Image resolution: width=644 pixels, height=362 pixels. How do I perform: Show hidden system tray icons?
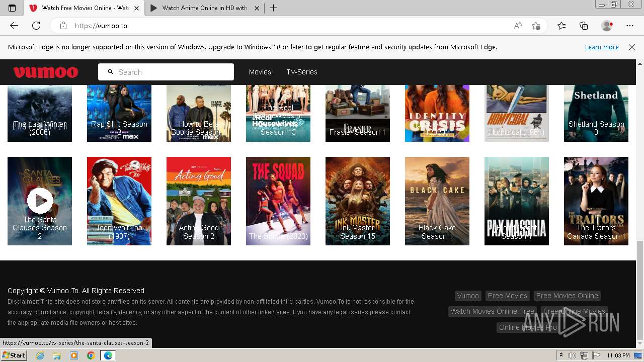click(561, 355)
